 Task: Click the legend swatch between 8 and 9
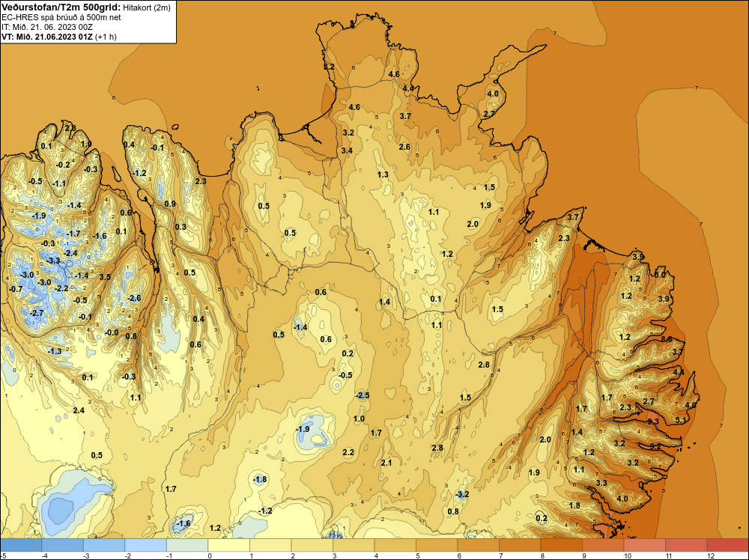(x=561, y=545)
